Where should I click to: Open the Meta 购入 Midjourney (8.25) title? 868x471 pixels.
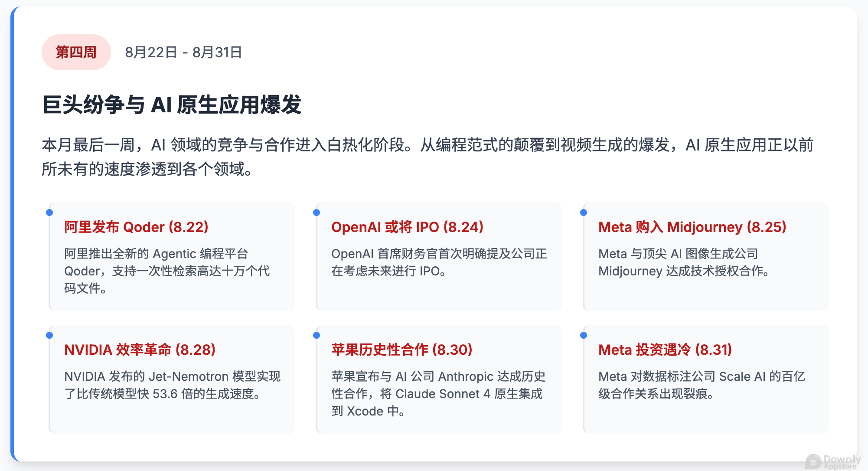pos(692,227)
